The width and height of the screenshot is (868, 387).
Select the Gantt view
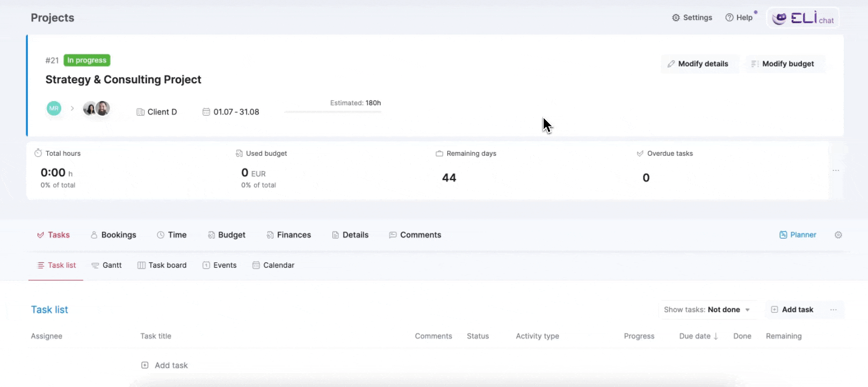click(106, 265)
